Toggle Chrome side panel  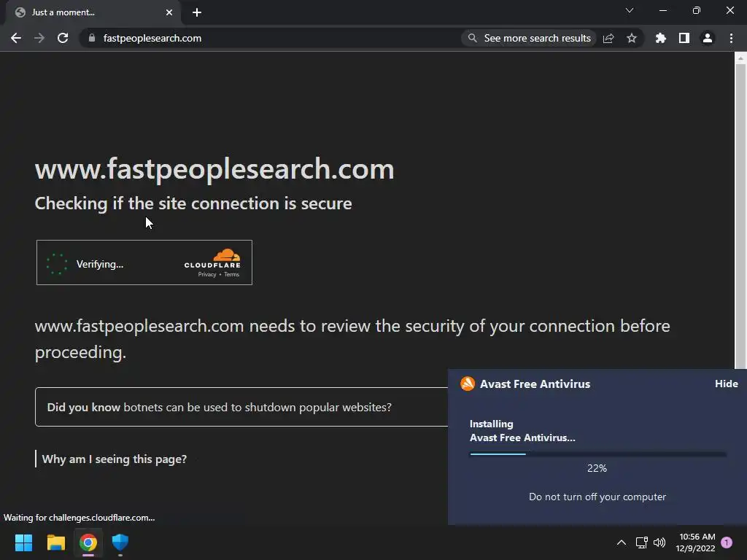point(684,38)
